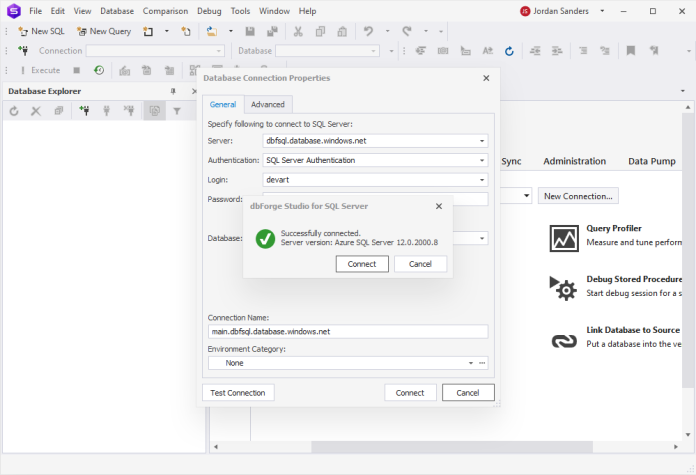Expand the Database dropdown arrow in dialog

(482, 238)
